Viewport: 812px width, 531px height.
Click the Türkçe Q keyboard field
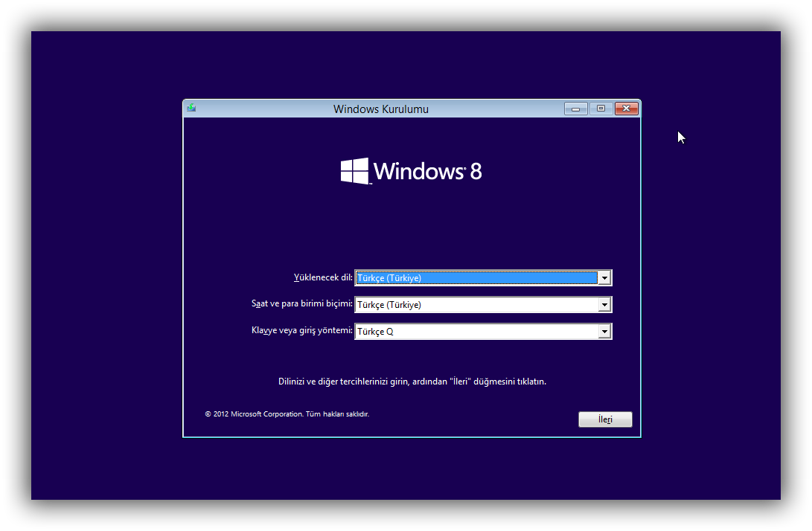(x=476, y=332)
